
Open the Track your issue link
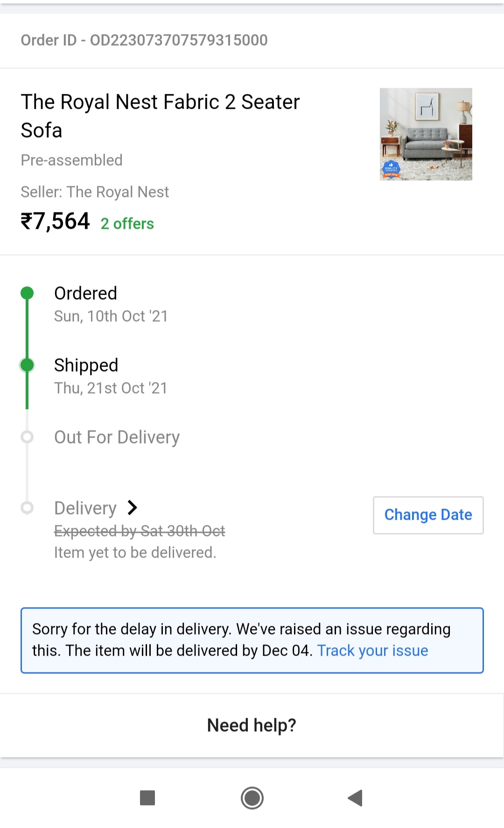click(372, 651)
